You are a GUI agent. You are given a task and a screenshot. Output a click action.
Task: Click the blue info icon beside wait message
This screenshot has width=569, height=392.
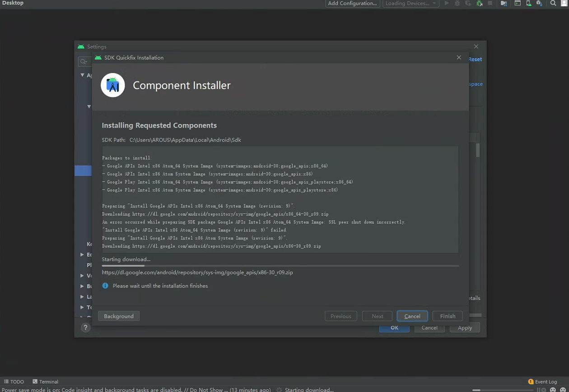click(x=105, y=286)
